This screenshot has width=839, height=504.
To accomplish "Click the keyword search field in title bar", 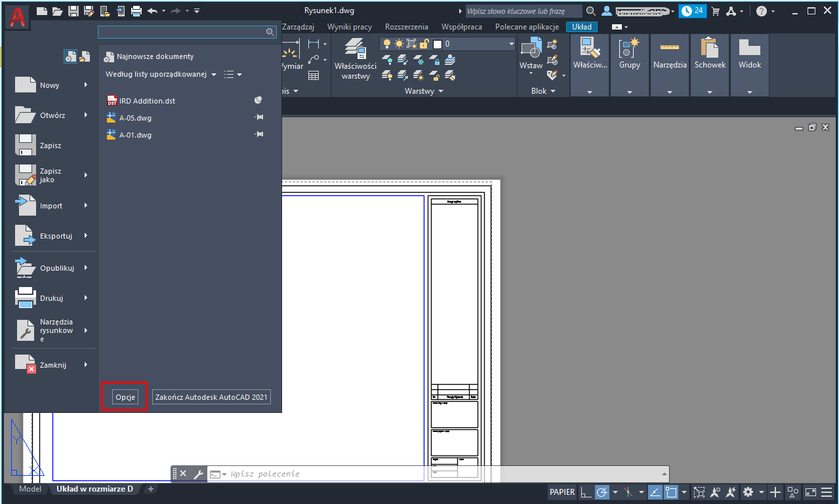I will 523,11.
